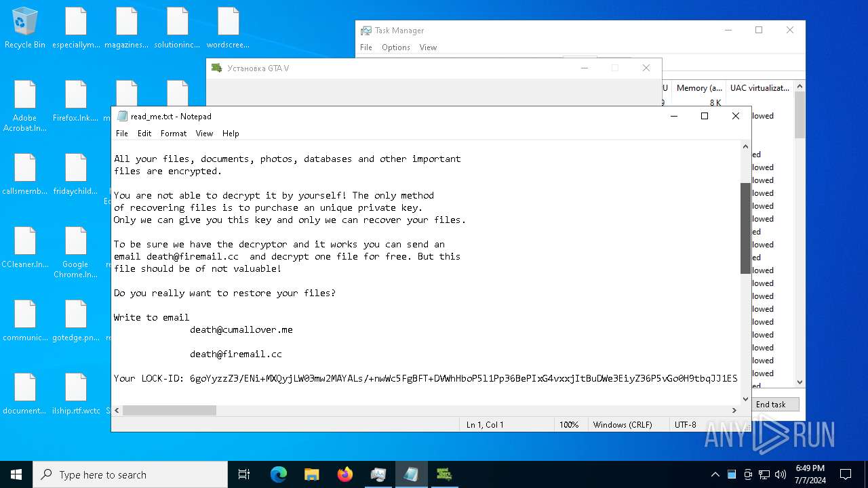Open File Explorer from the taskbar
Viewport: 868px width, 488px height.
click(312, 474)
